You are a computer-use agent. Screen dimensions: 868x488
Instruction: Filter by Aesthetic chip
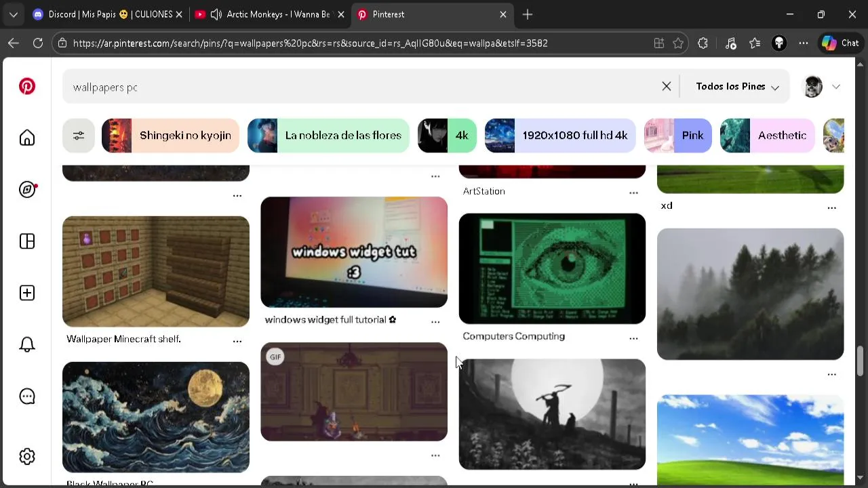[767, 136]
